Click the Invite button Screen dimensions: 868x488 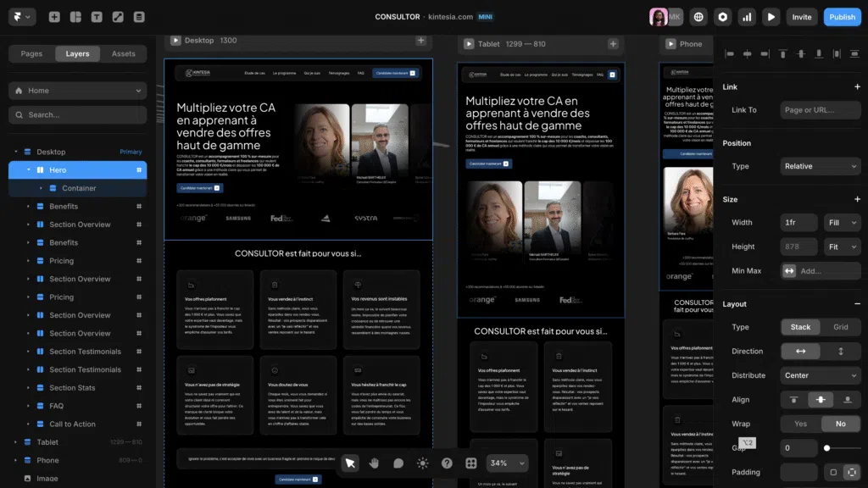tap(802, 16)
